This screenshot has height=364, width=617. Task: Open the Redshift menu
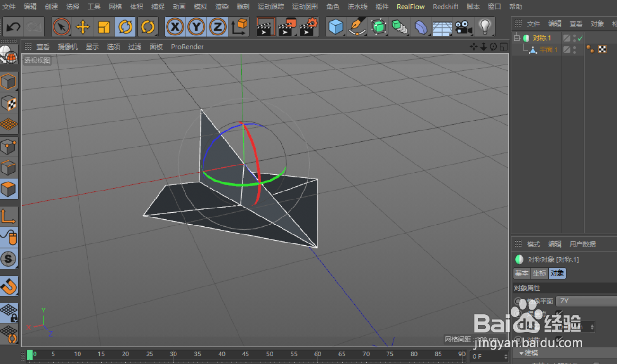tap(446, 7)
